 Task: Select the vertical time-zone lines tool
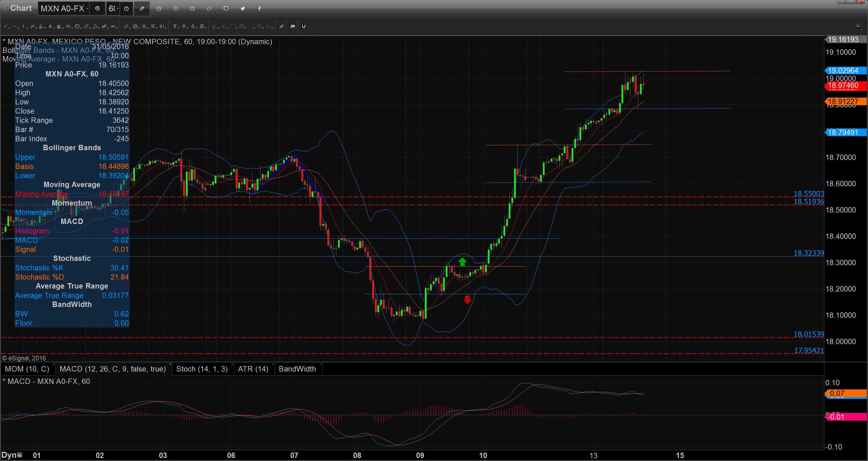coord(162,26)
